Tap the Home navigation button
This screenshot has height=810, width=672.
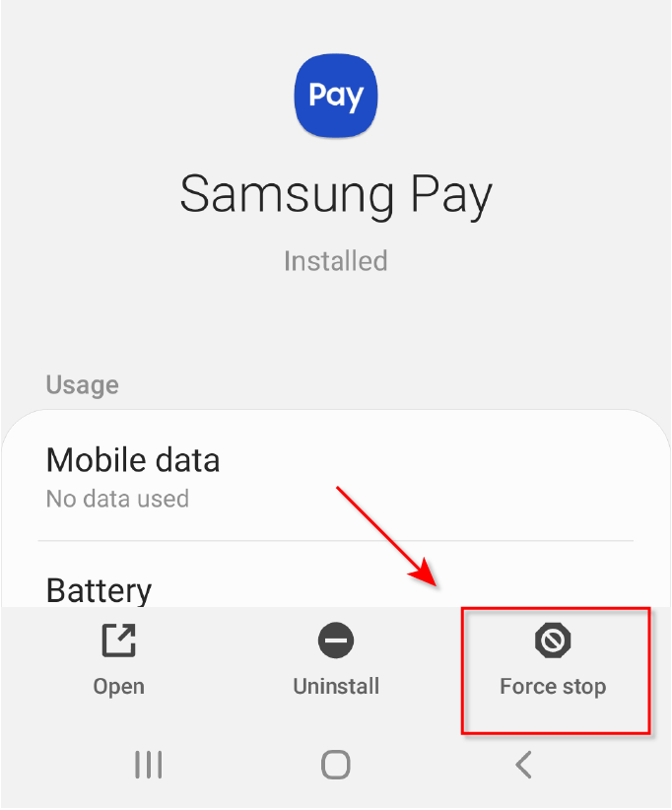click(x=336, y=765)
